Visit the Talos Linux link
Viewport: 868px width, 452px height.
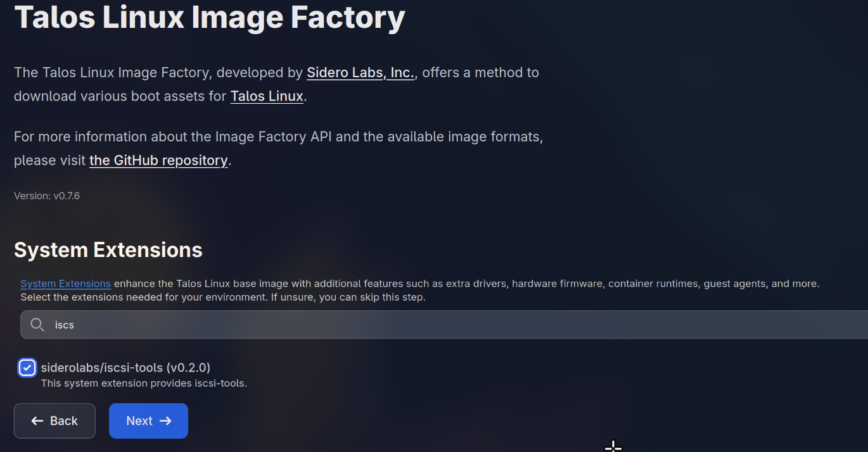pyautogui.click(x=266, y=96)
